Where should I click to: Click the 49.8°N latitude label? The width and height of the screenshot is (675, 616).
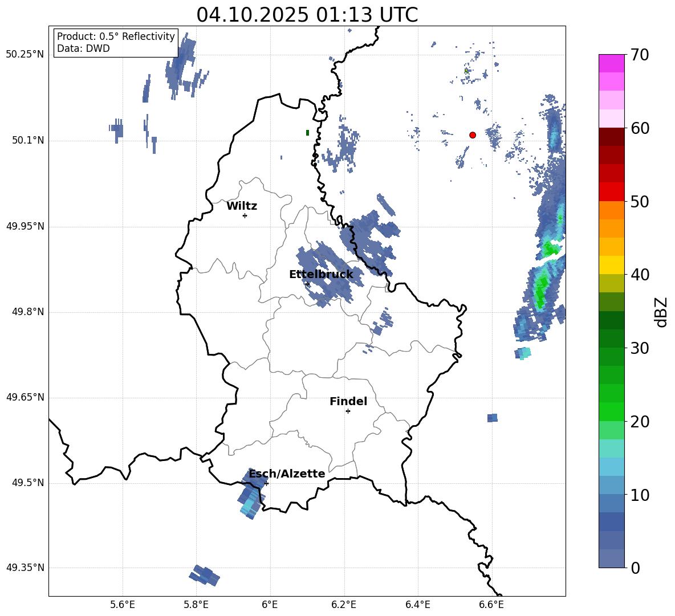click(28, 312)
